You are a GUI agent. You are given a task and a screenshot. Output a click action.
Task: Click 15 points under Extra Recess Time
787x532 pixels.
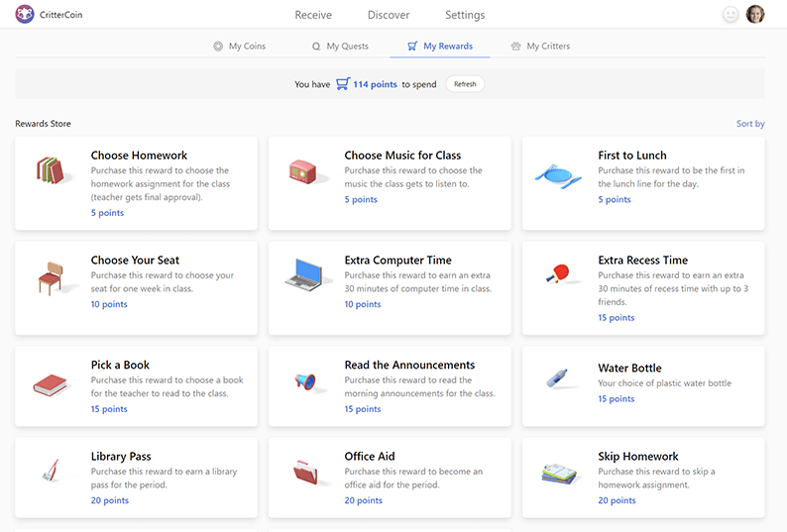pos(616,318)
